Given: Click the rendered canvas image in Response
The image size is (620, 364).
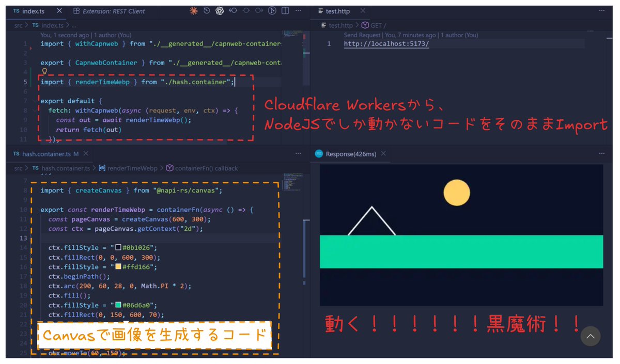Looking at the screenshot, I should click(461, 235).
